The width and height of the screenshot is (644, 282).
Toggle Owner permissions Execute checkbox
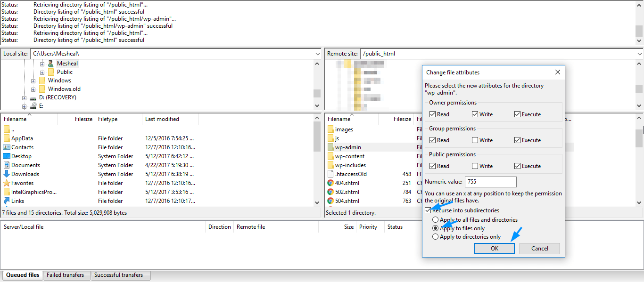518,114
